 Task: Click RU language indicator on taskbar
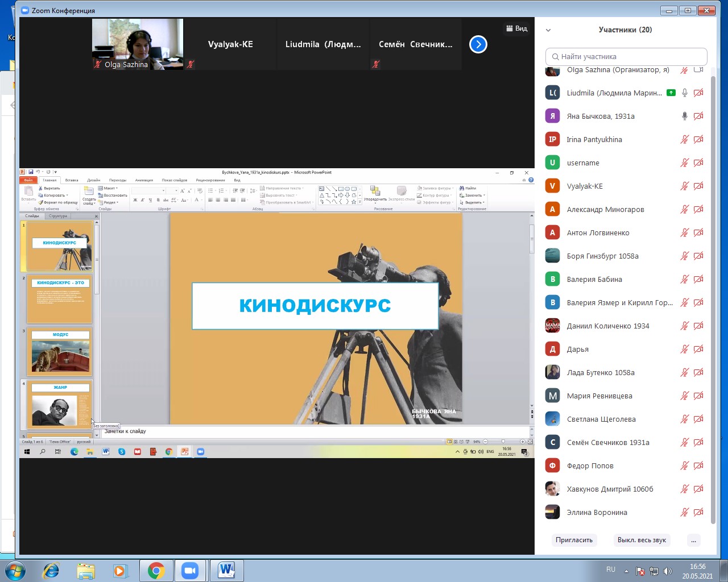[611, 569]
